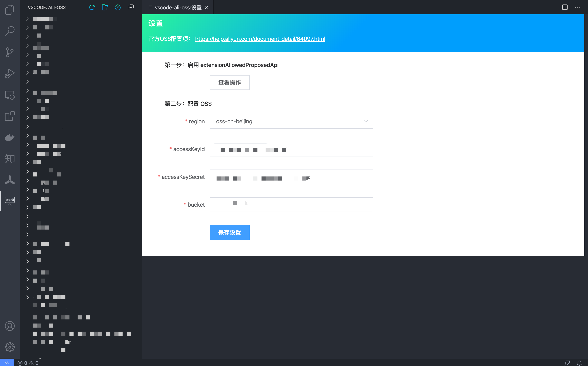
Task: Open the Extensions view icon
Action: coord(10,116)
